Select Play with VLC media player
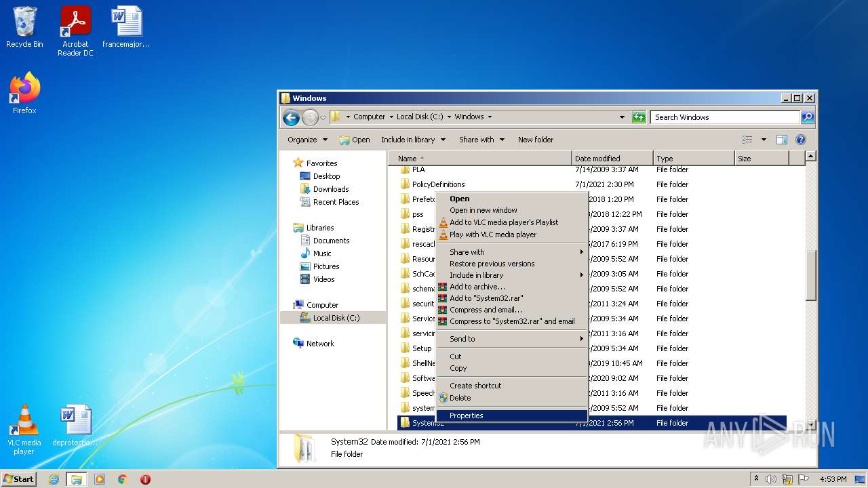 coord(511,235)
